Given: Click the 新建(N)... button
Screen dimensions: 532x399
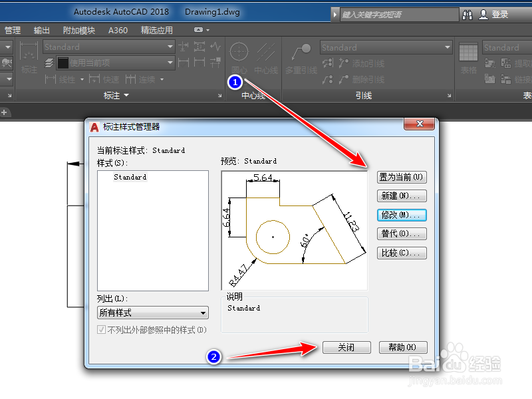Looking at the screenshot, I should coord(402,196).
